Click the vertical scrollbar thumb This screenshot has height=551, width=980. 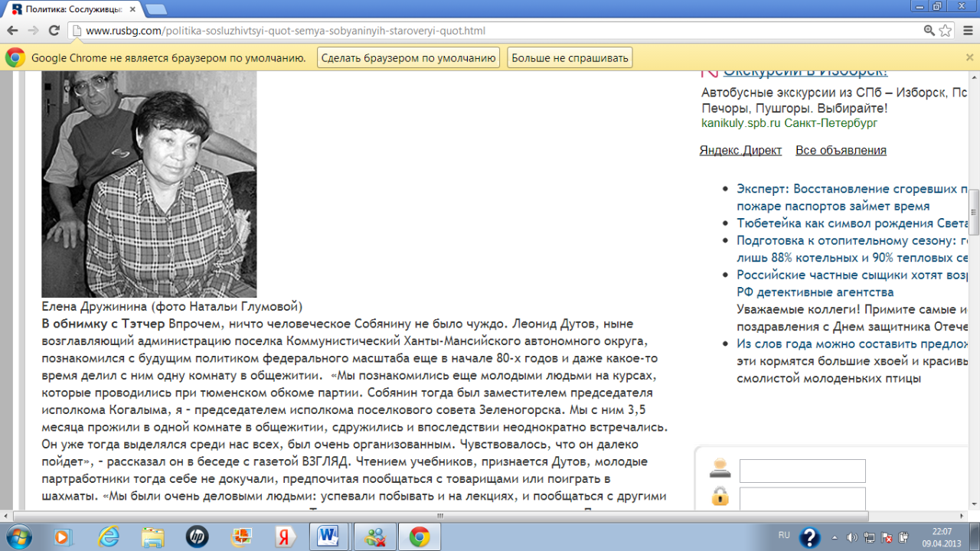(974, 211)
